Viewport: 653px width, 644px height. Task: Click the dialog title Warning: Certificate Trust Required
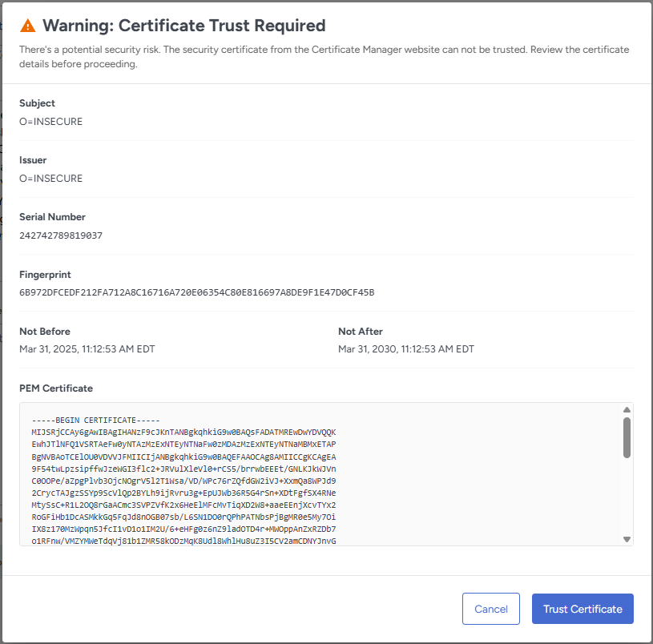(183, 26)
